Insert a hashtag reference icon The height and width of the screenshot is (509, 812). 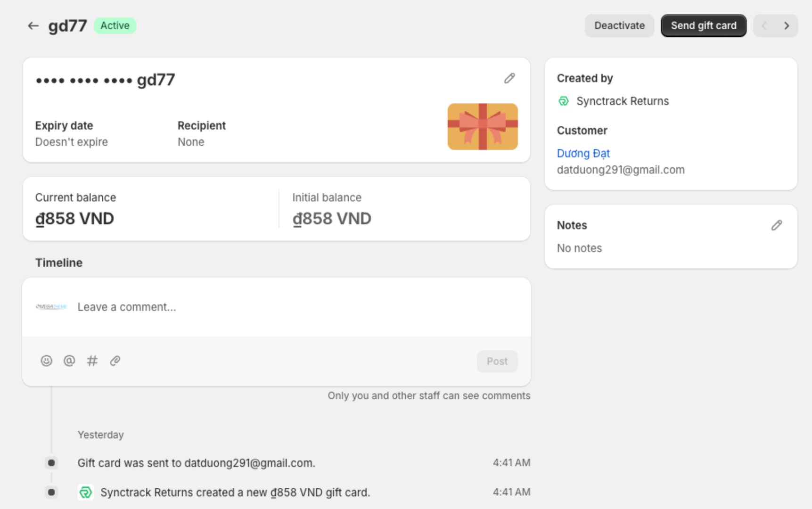(92, 361)
